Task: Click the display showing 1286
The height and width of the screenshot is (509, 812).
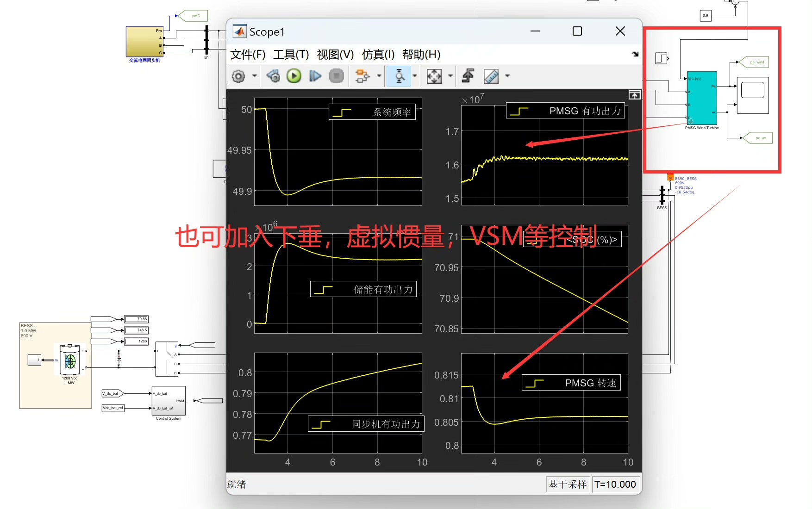Action: tap(137, 341)
